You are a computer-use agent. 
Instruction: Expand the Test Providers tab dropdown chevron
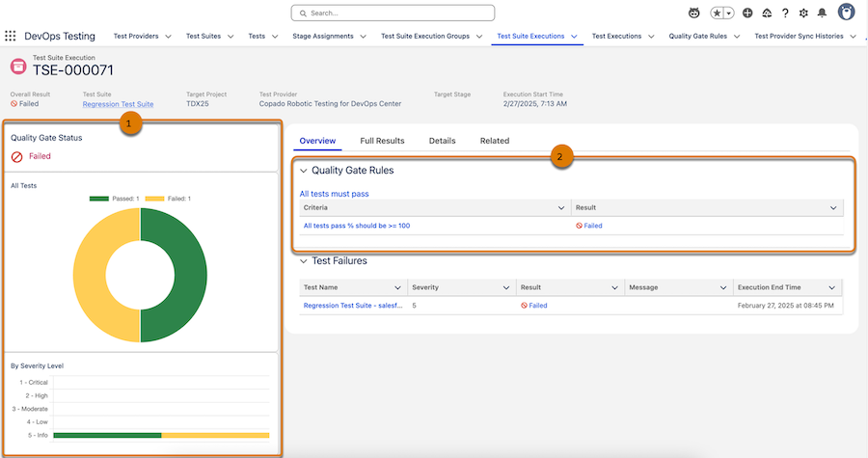(x=168, y=37)
